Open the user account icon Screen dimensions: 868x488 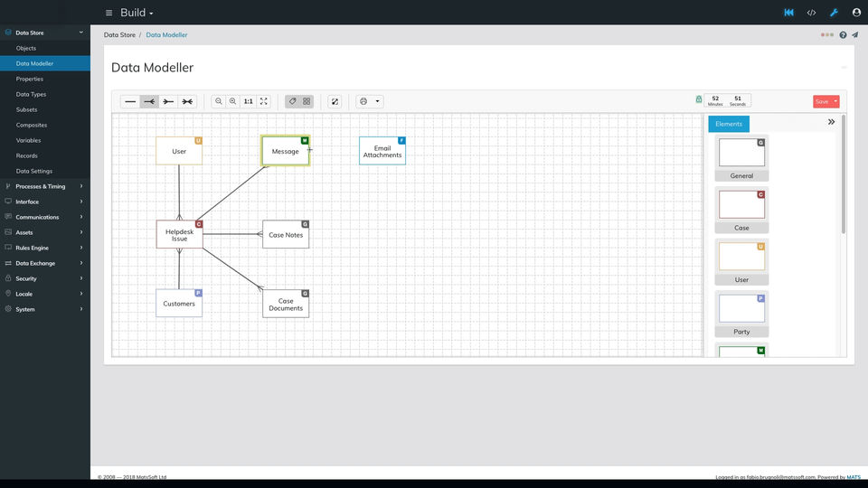pyautogui.click(x=856, y=13)
